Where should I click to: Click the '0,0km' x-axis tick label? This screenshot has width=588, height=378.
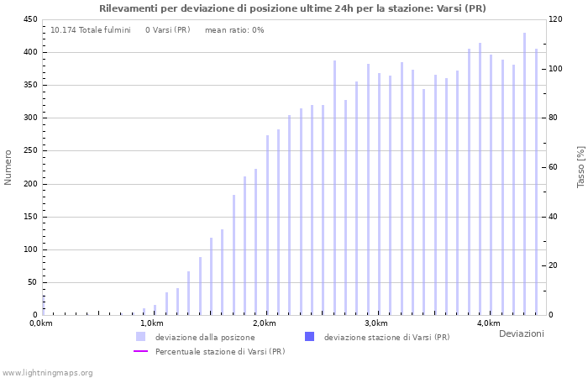coord(41,323)
